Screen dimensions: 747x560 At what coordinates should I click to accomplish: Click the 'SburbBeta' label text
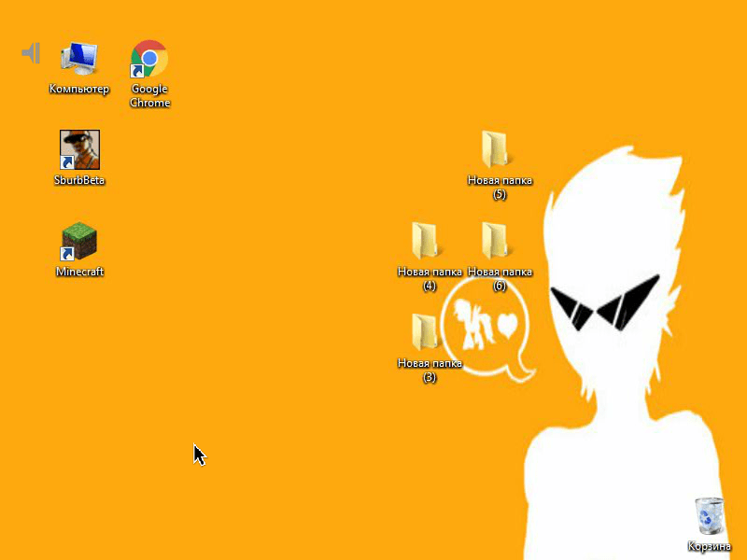click(x=79, y=180)
